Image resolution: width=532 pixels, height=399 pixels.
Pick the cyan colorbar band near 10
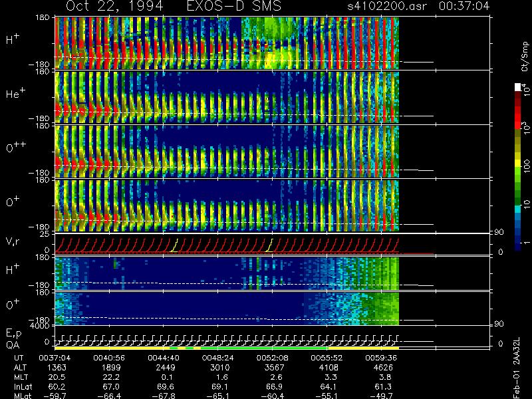click(518, 208)
